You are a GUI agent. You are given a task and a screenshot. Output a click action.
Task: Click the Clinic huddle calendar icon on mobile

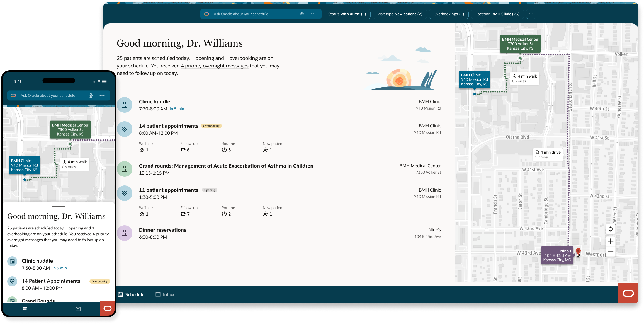coord(12,261)
